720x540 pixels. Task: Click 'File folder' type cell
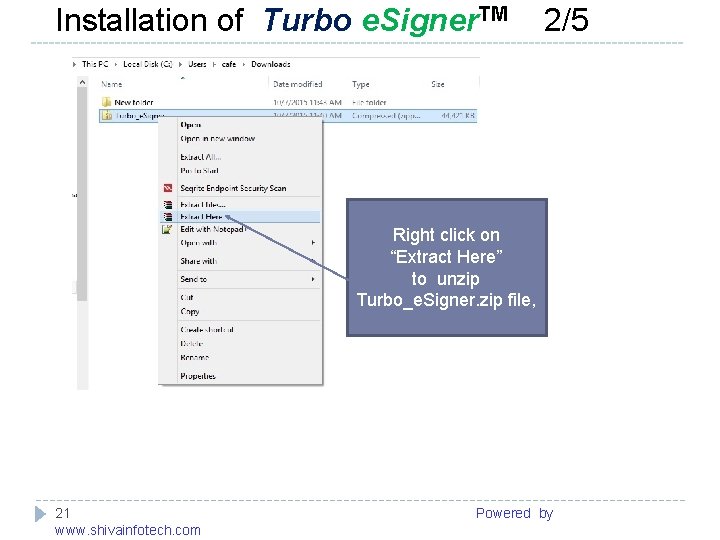tap(369, 102)
